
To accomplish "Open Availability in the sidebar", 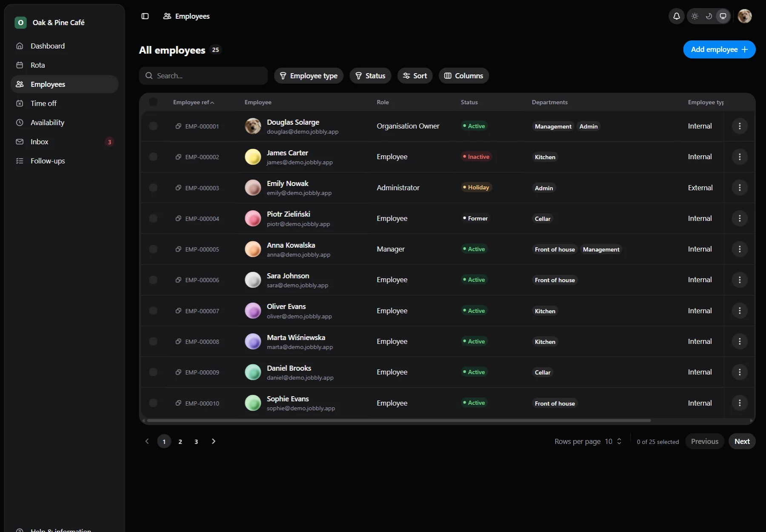I will pyautogui.click(x=64, y=123).
